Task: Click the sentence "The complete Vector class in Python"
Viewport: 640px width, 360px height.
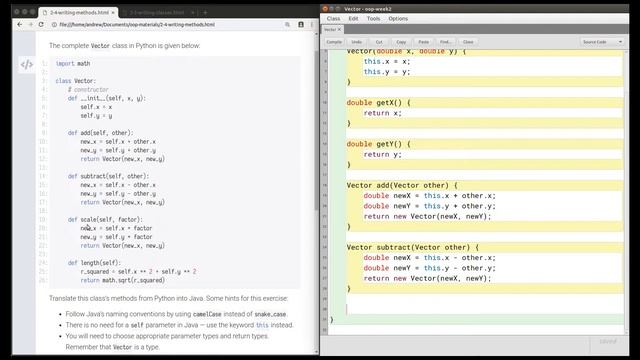Action: (x=124, y=46)
